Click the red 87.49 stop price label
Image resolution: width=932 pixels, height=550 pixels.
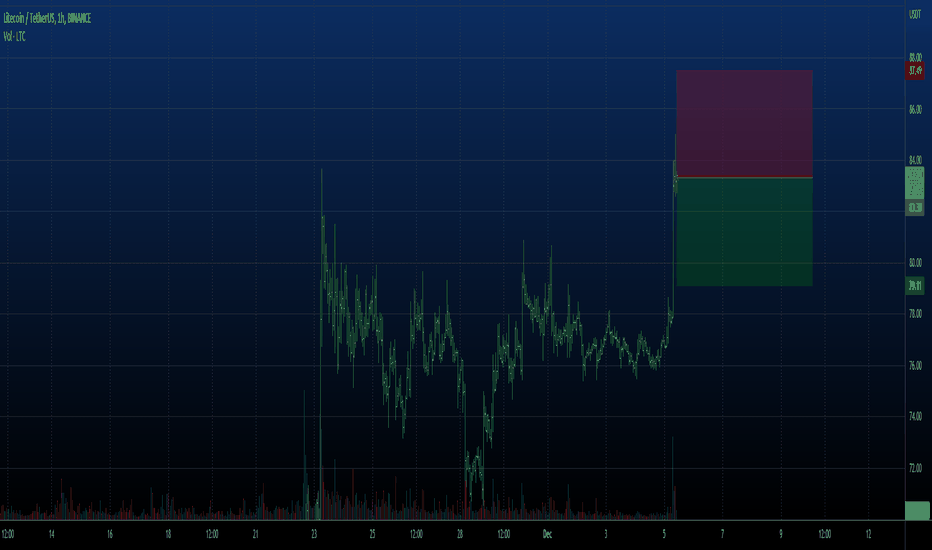[915, 71]
